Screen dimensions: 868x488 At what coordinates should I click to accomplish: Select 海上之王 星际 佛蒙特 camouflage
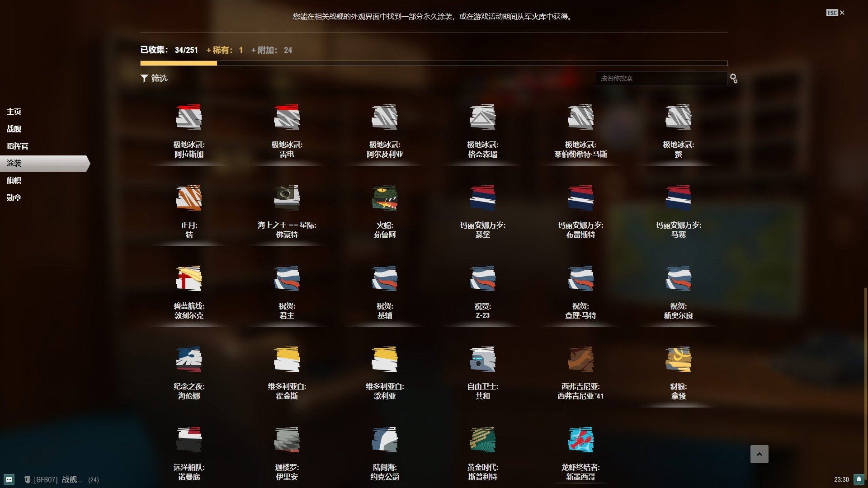tap(287, 198)
